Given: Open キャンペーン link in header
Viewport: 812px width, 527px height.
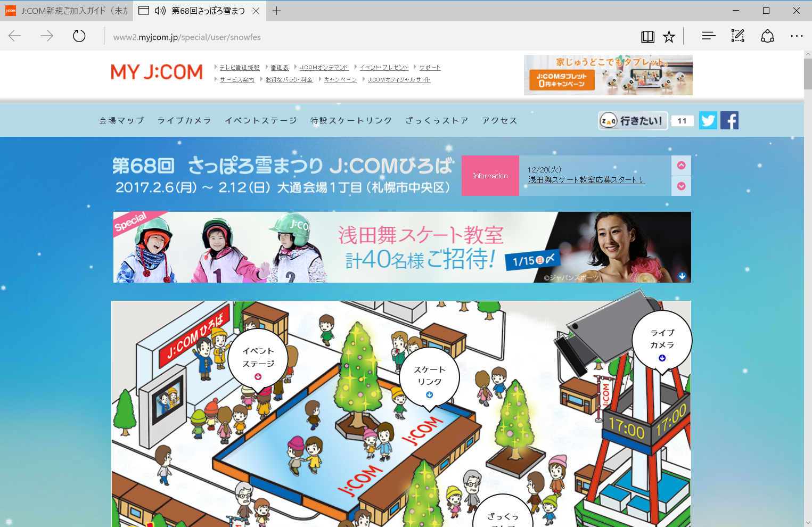Looking at the screenshot, I should (x=340, y=79).
